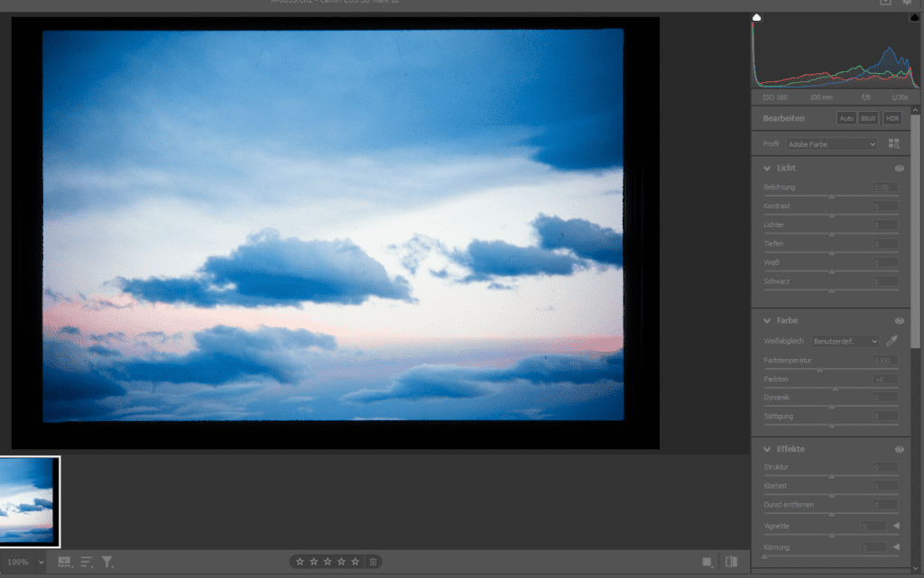The height and width of the screenshot is (578, 924).
Task: Open the Weißabgleich dropdown menu
Action: [845, 342]
